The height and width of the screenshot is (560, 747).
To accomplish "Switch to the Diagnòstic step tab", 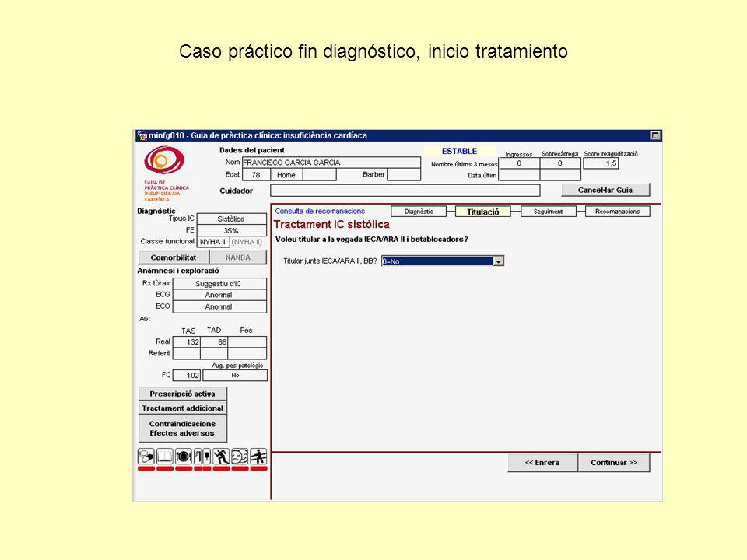I will pyautogui.click(x=419, y=212).
